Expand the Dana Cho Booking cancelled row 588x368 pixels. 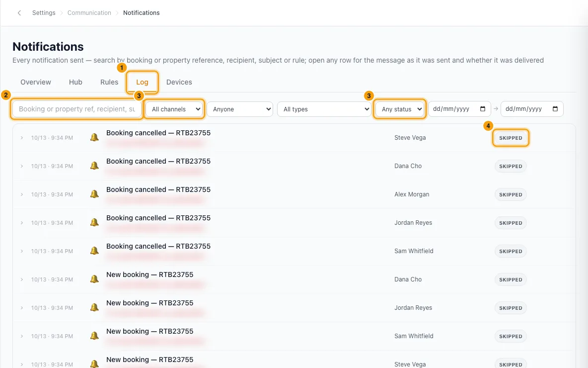pyautogui.click(x=22, y=166)
